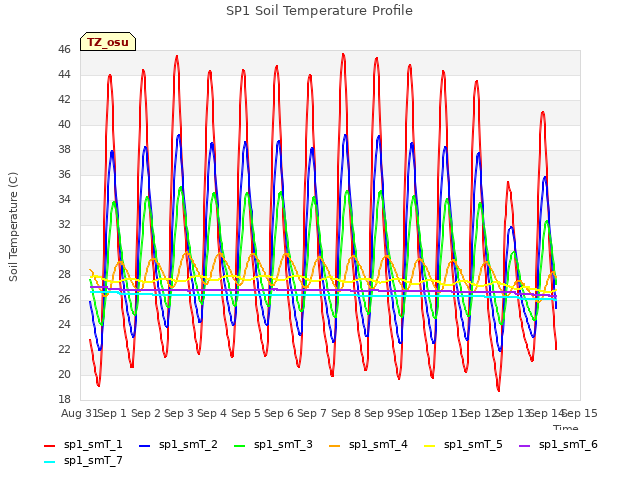Viewport: 640px width, 480px height.
Task: Select the sp1_smT_5 legend entry
Action: tap(464, 444)
